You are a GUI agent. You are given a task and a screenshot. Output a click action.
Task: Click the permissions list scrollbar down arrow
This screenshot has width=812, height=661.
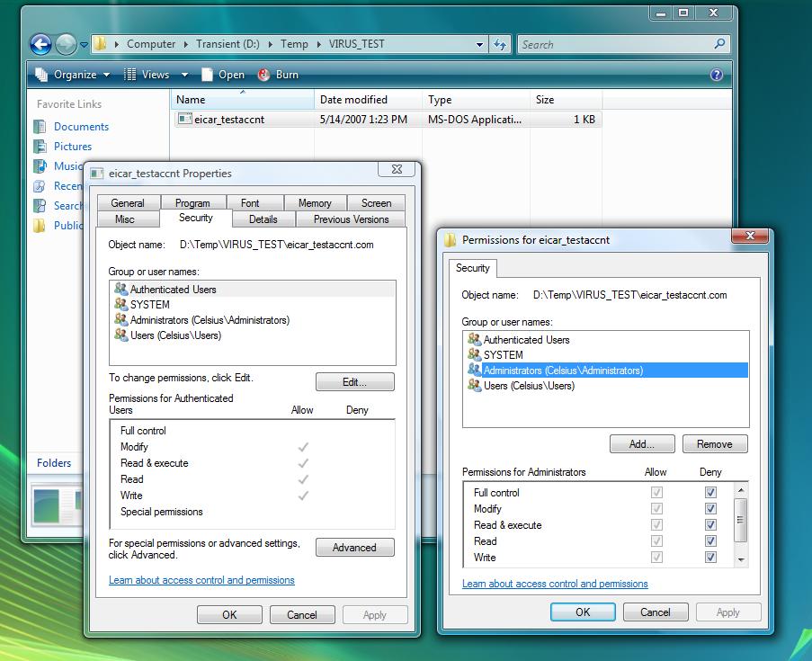[741, 558]
